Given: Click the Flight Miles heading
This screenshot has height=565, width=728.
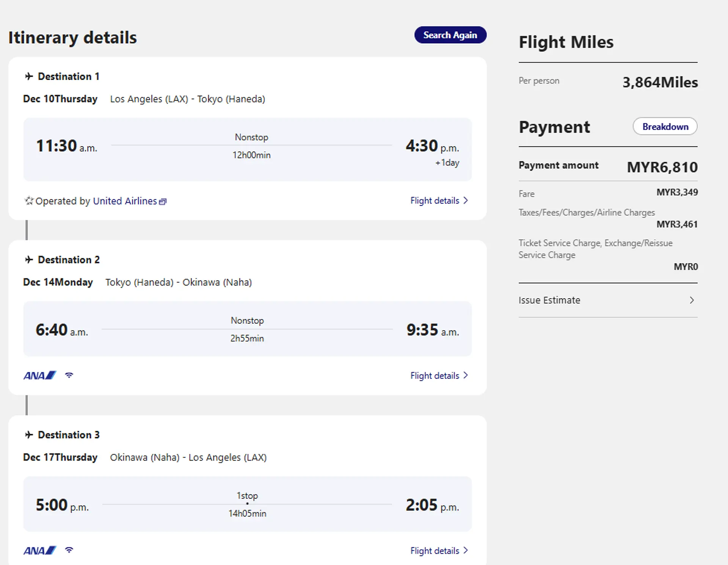Looking at the screenshot, I should point(566,42).
